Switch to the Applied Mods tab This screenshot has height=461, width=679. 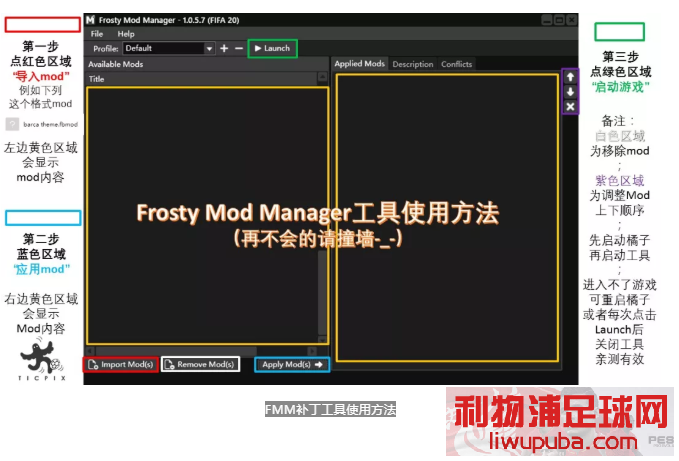click(359, 64)
